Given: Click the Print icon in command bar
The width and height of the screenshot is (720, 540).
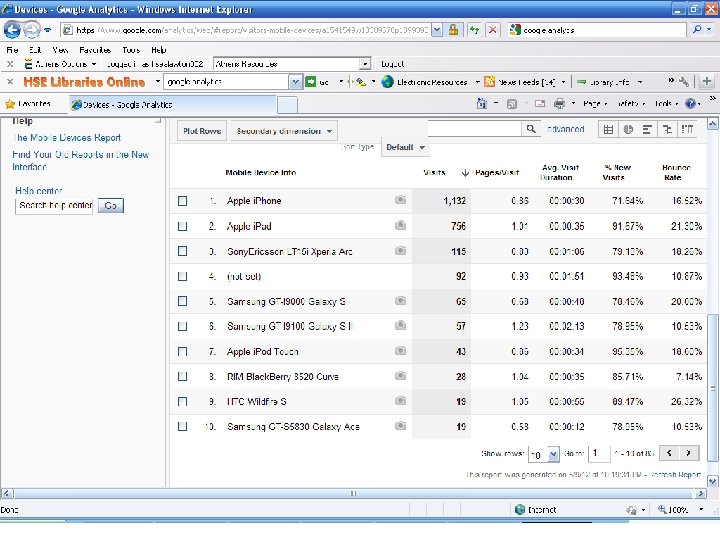Looking at the screenshot, I should [559, 104].
